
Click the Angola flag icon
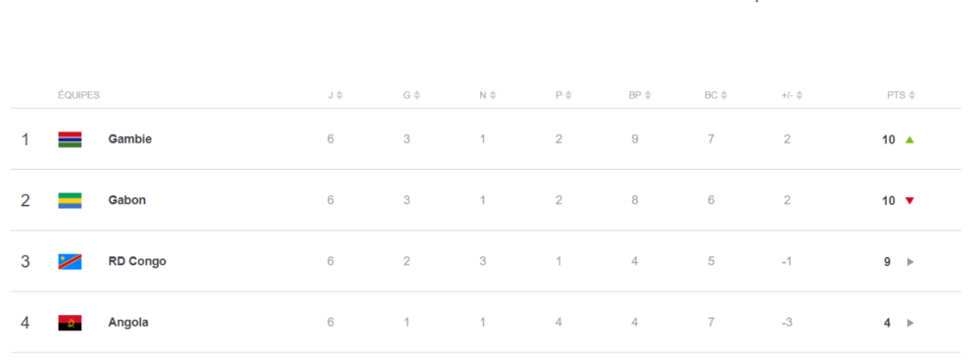(x=70, y=323)
